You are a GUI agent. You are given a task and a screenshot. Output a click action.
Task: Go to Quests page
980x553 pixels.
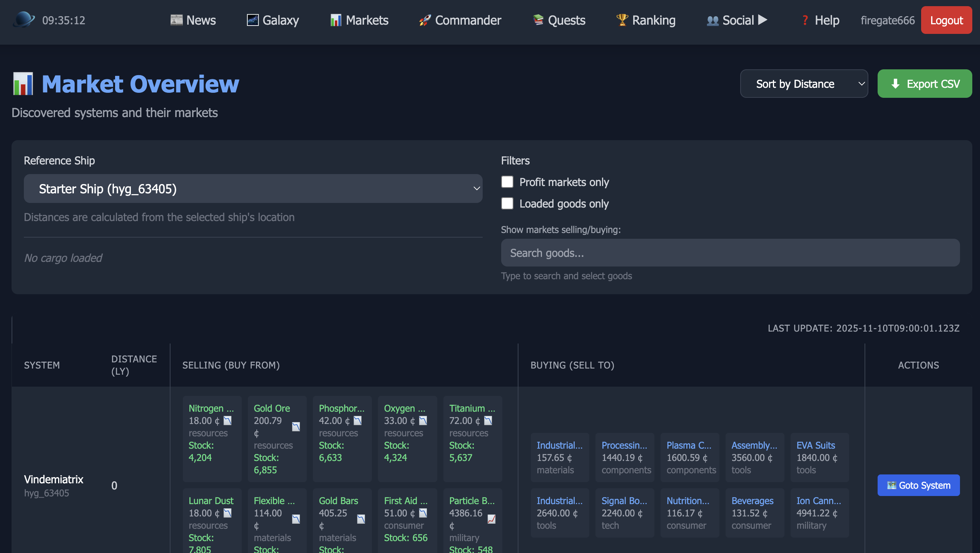(x=559, y=20)
